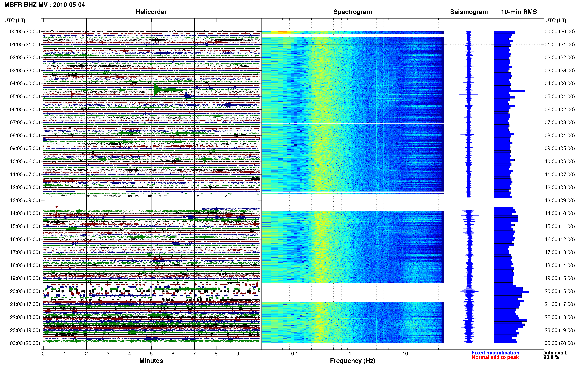588x368 pixels.
Task: Click left time label 17:00 (13:00)
Action: (25, 252)
